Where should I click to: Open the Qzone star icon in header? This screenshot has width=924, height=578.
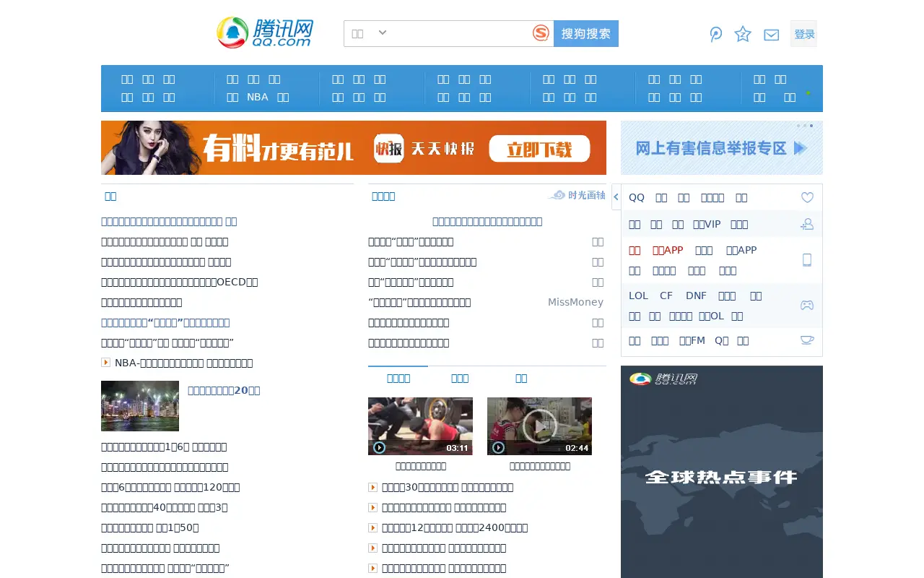(743, 34)
